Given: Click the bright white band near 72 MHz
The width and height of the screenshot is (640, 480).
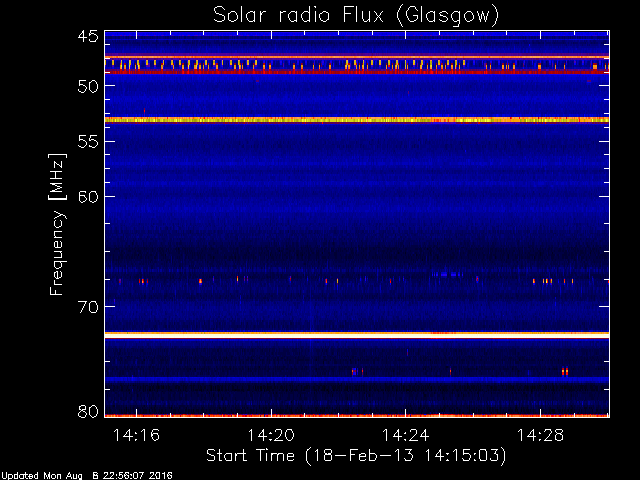Looking at the screenshot, I should [357, 335].
